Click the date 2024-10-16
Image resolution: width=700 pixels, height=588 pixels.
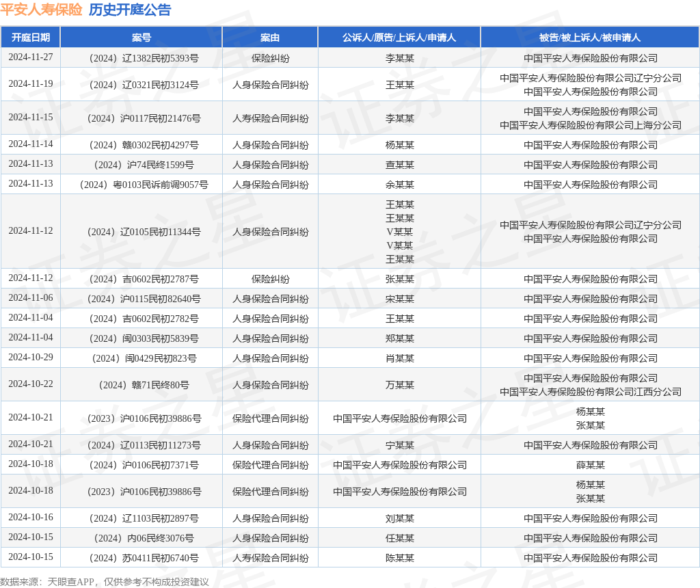tap(30, 517)
